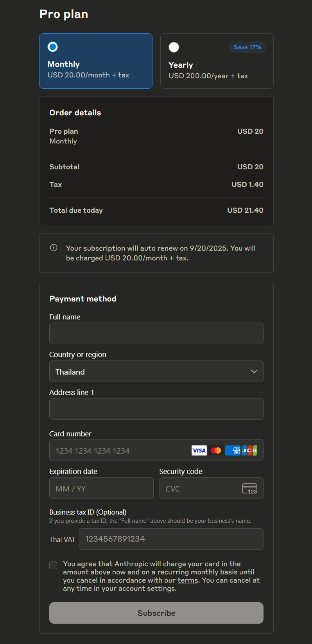Click the Thai VAT tax ID field
The height and width of the screenshot is (644, 312).
pos(171,539)
